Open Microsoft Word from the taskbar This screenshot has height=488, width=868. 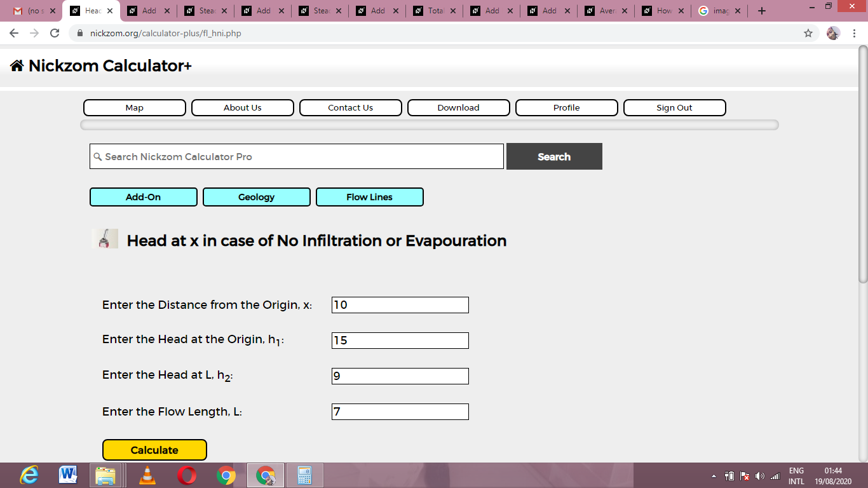[68, 475]
